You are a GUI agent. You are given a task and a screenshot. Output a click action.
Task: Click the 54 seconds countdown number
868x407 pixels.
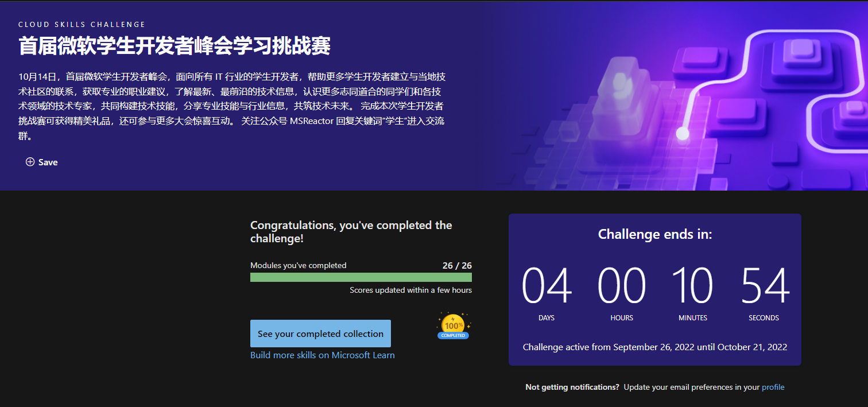(764, 286)
